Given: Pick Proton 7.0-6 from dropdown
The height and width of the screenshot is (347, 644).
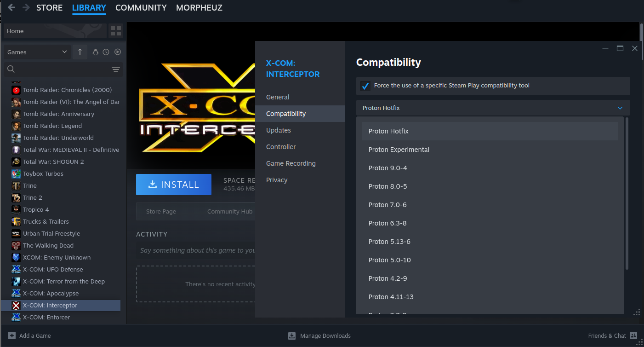Looking at the screenshot, I should tap(490, 205).
